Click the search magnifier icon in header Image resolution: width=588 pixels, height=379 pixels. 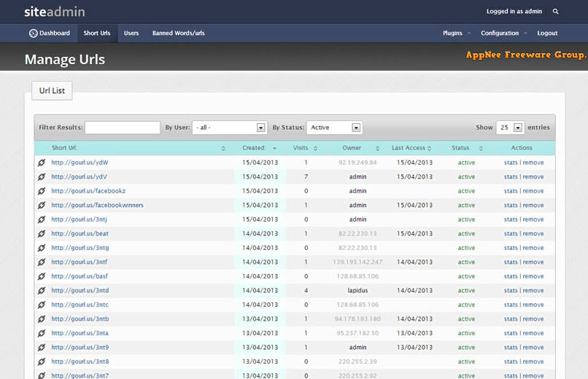(x=555, y=12)
